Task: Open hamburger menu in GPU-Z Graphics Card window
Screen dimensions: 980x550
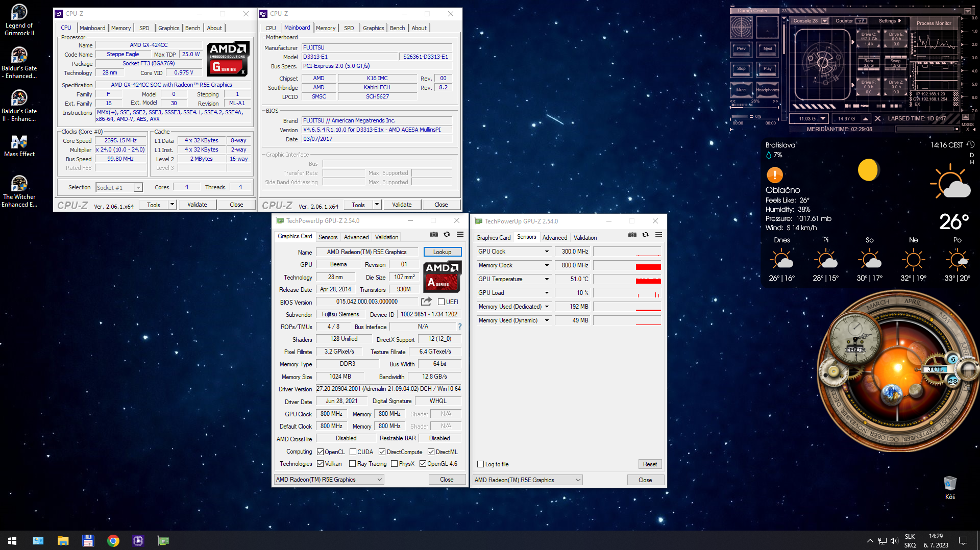Action: coord(460,234)
